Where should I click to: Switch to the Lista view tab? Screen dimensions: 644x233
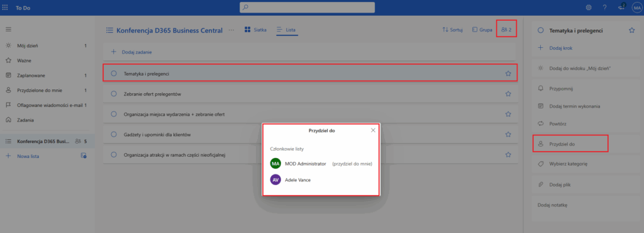[x=286, y=30]
